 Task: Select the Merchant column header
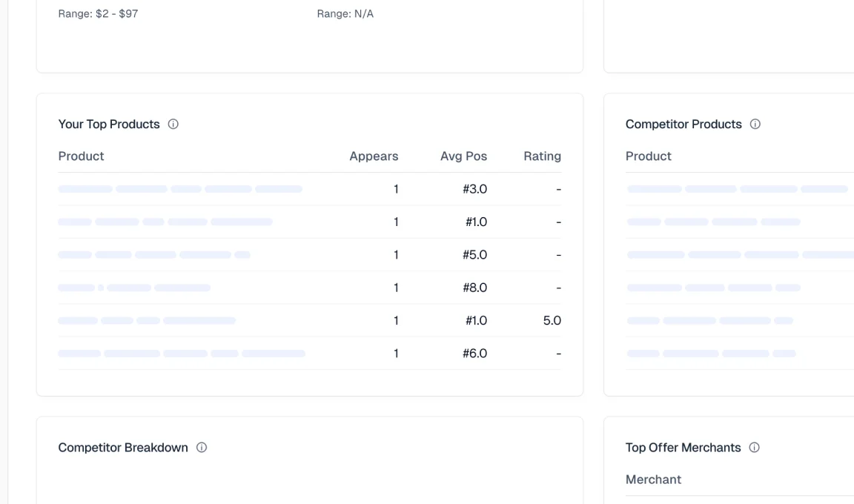coord(653,480)
